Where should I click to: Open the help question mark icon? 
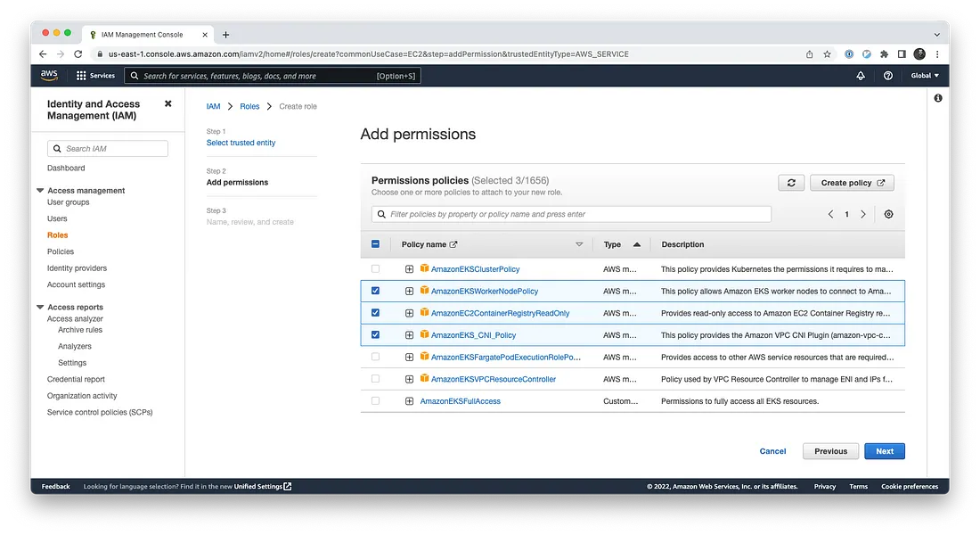click(x=888, y=76)
